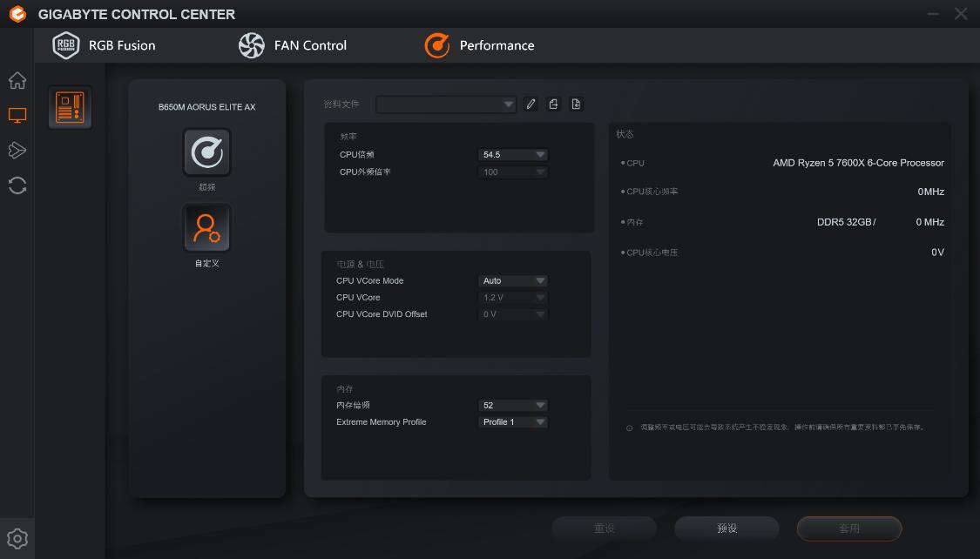Click the export profile icon
This screenshot has width=980, height=559.
click(x=553, y=104)
